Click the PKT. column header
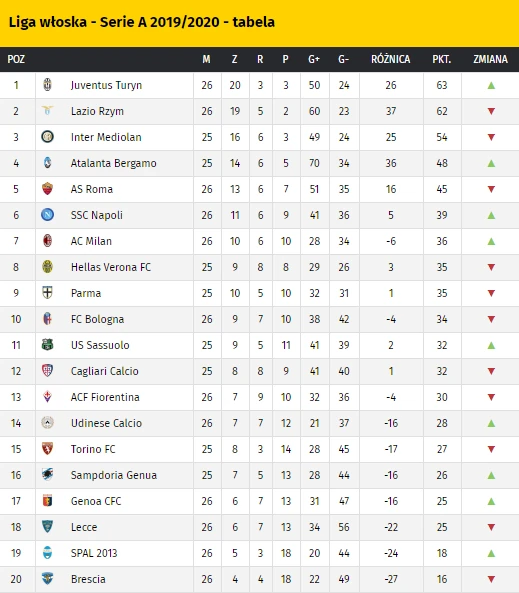Screen dimensions: 519x593 pyautogui.click(x=442, y=59)
